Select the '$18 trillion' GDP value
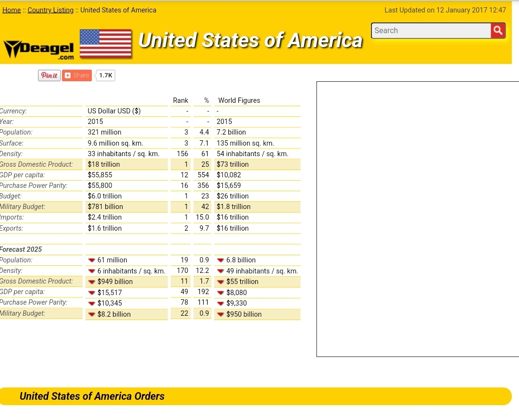The image size is (519, 420). click(104, 164)
